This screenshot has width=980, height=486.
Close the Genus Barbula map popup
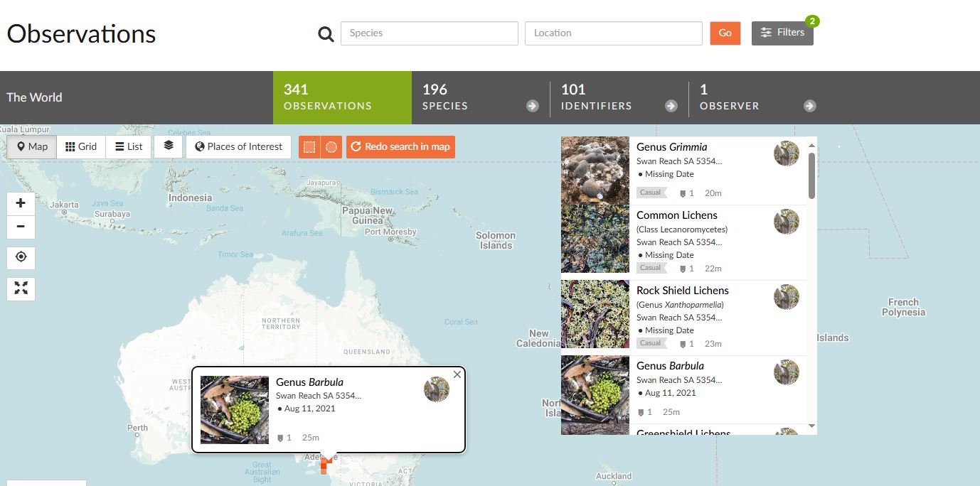(457, 374)
